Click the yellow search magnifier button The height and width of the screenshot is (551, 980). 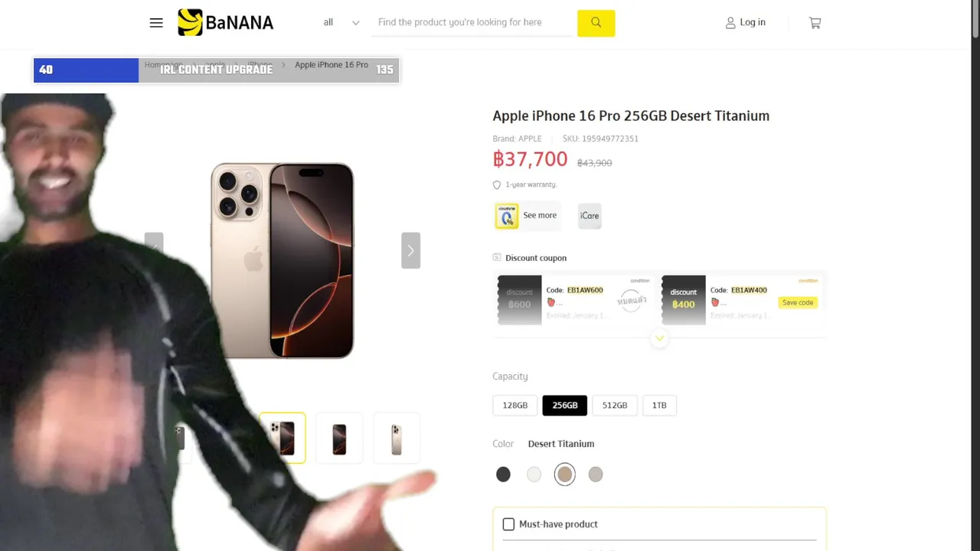coord(596,22)
